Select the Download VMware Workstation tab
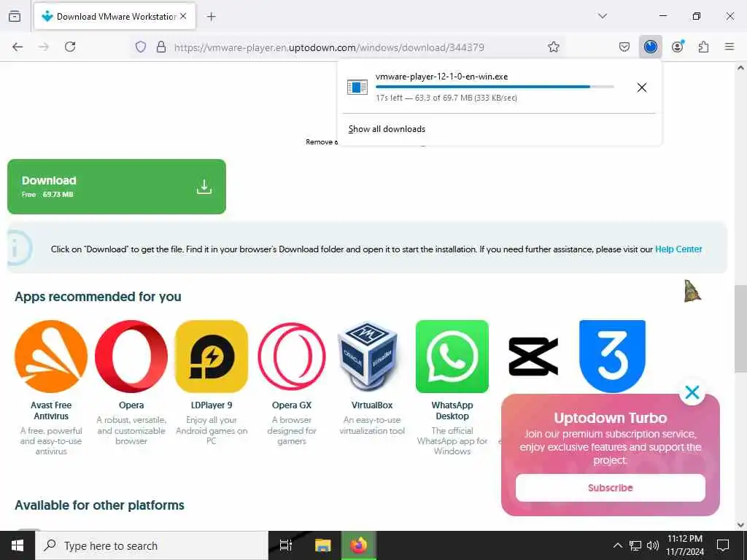 tap(115, 16)
